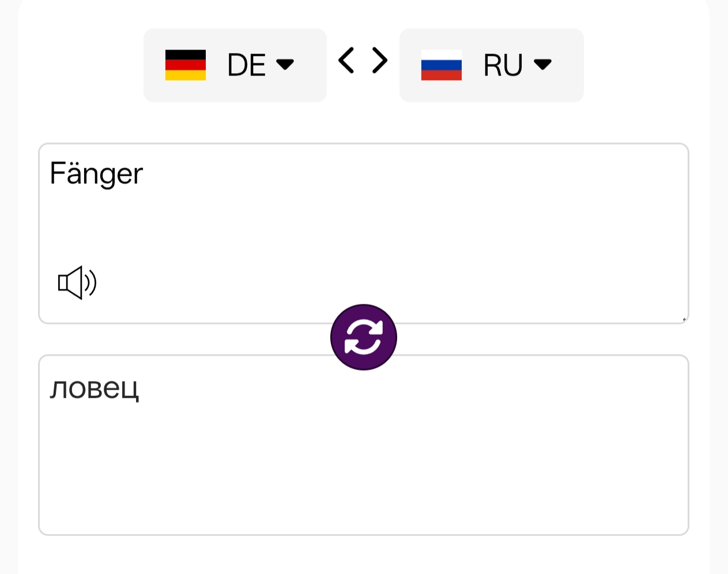728x574 pixels.
Task: Swap languages using the chevron pair
Action: point(363,61)
